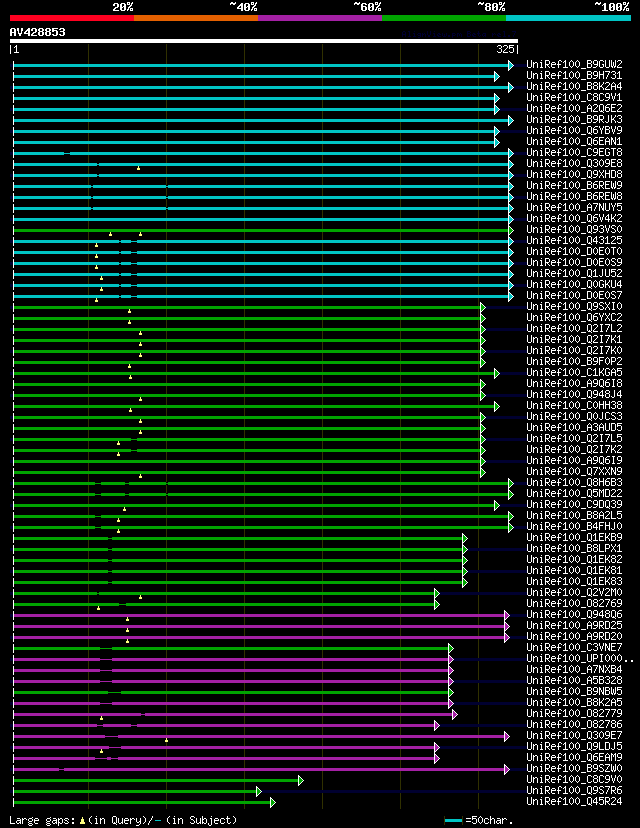Select the UniRef100_B8K2A5 label
Image resolution: width=640 pixels, height=828 pixels.
(575, 702)
